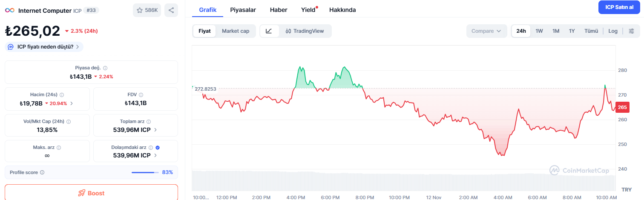
Task: Click ICP Satın al button
Action: (x=619, y=7)
